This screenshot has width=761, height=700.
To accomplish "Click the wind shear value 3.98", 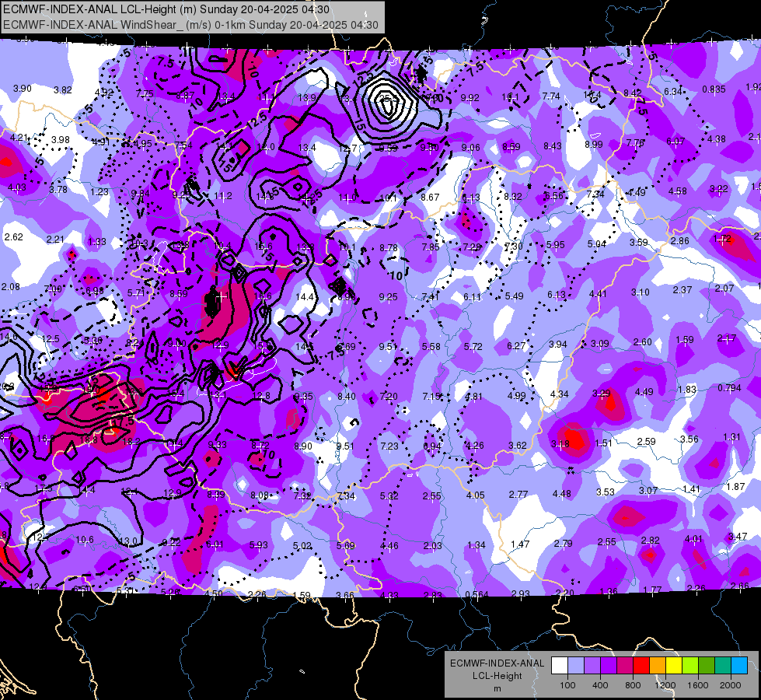I will click(61, 139).
